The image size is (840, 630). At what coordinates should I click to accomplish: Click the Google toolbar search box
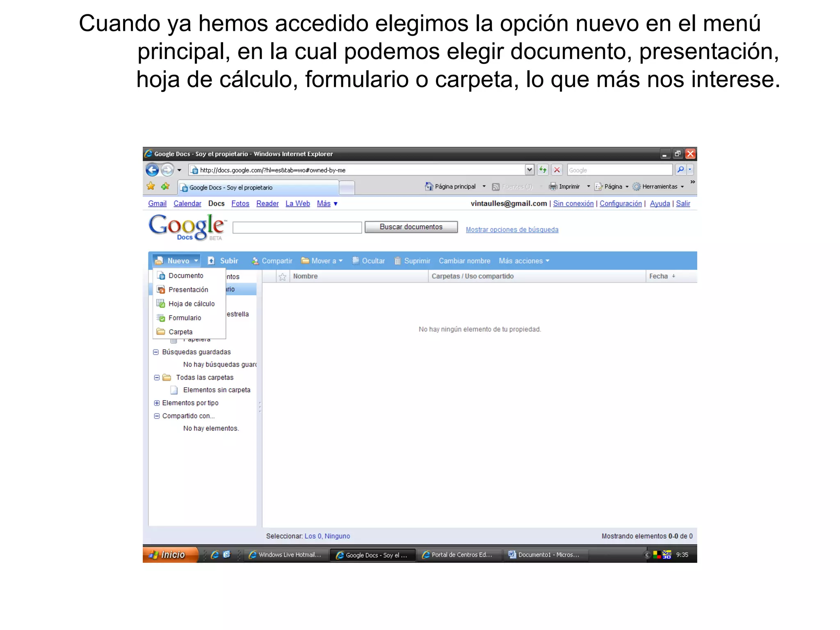[x=620, y=170]
